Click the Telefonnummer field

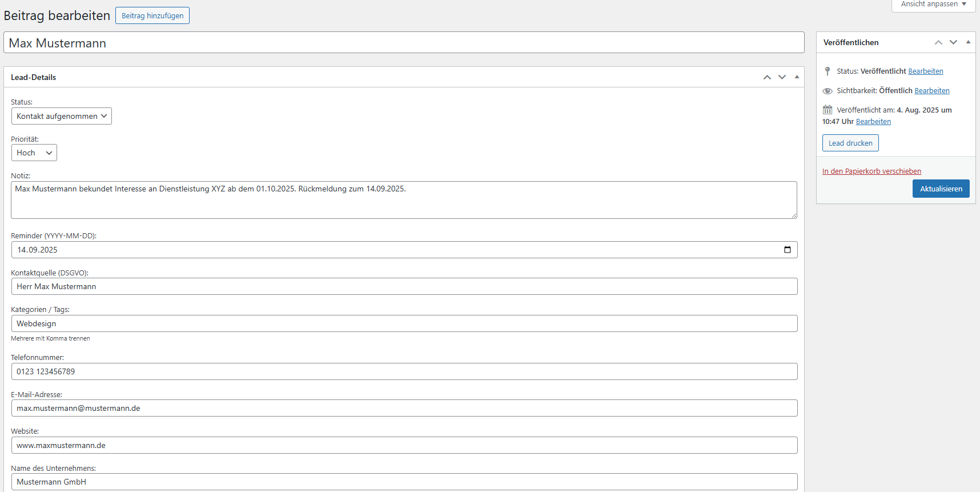click(404, 371)
